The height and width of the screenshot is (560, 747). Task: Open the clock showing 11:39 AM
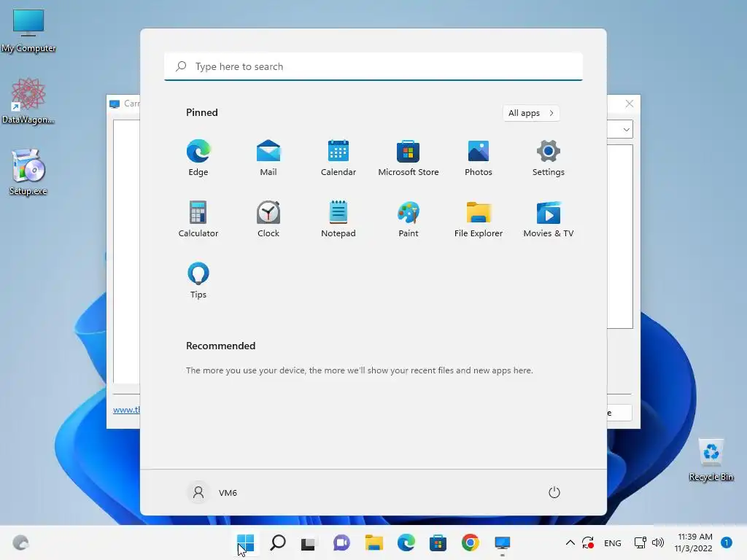(x=693, y=542)
